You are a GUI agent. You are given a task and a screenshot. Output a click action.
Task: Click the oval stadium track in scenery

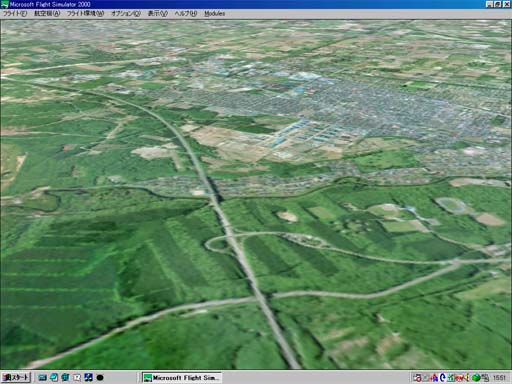pyautogui.click(x=452, y=205)
